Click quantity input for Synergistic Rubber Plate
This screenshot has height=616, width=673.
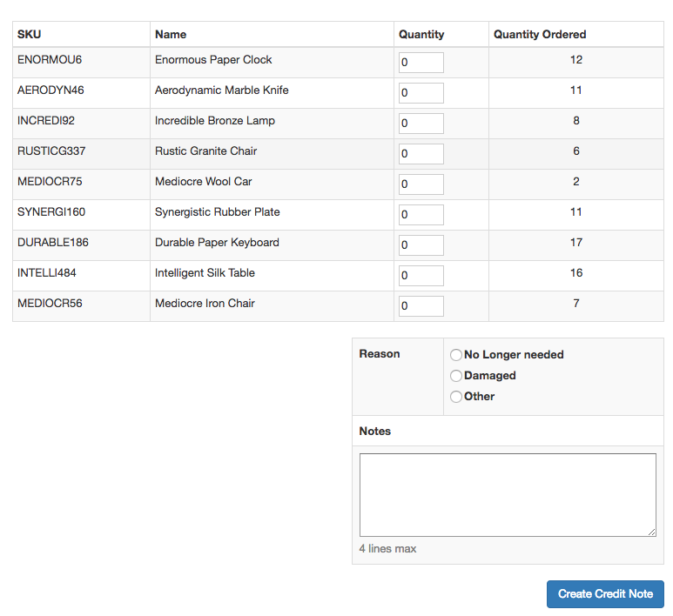click(421, 215)
